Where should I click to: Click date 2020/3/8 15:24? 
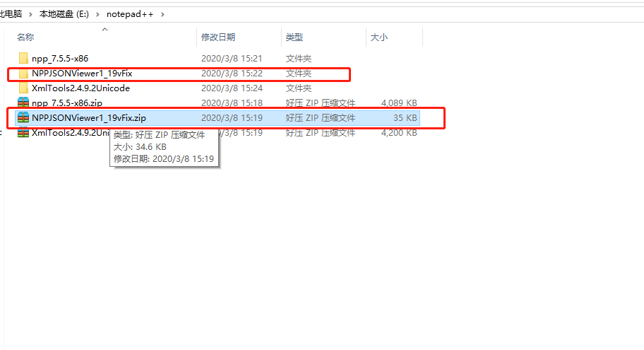(232, 88)
